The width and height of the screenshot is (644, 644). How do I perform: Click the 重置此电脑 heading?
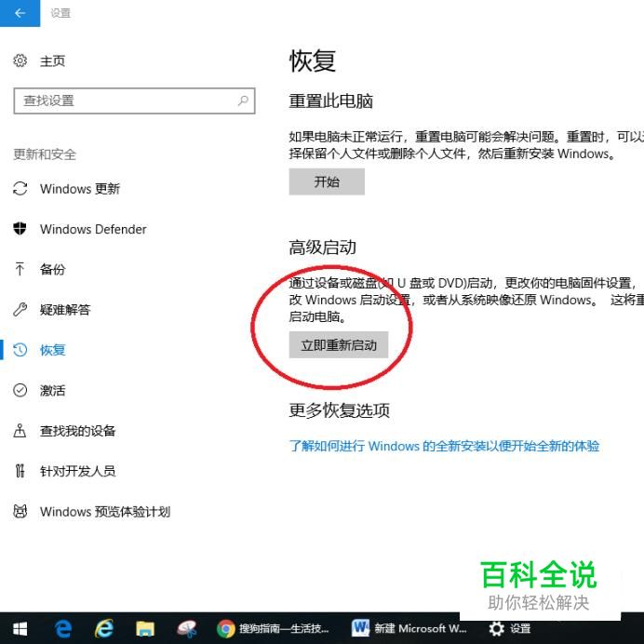(330, 101)
